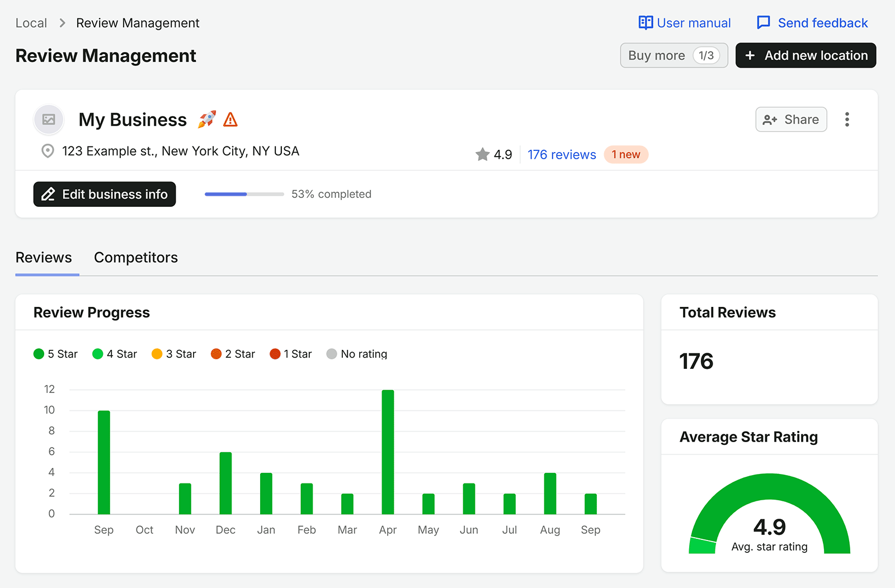895x588 pixels.
Task: Click the gray star rating icon
Action: pos(482,154)
